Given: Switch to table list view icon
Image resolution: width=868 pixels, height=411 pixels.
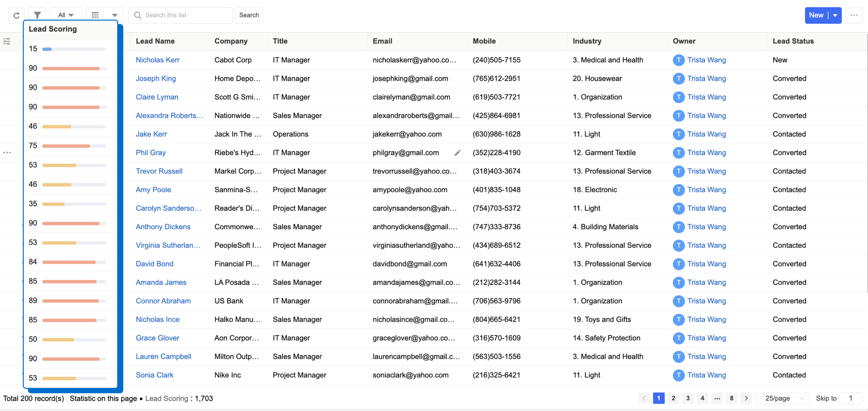Looking at the screenshot, I should pyautogui.click(x=95, y=15).
